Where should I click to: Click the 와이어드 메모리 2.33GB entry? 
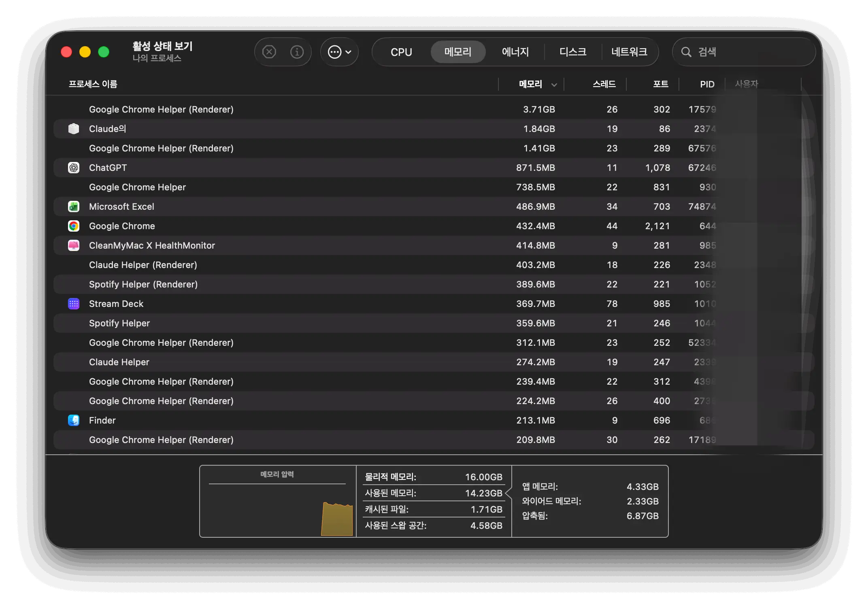click(x=590, y=501)
